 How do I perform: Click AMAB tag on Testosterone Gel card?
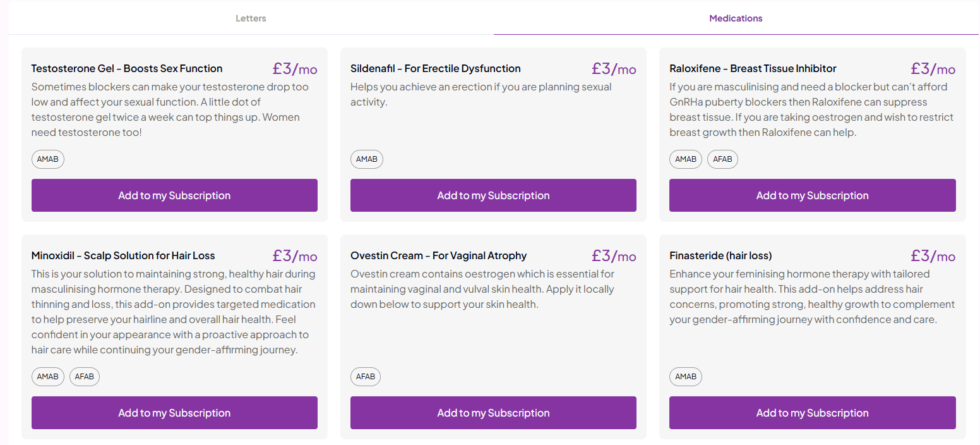48,159
